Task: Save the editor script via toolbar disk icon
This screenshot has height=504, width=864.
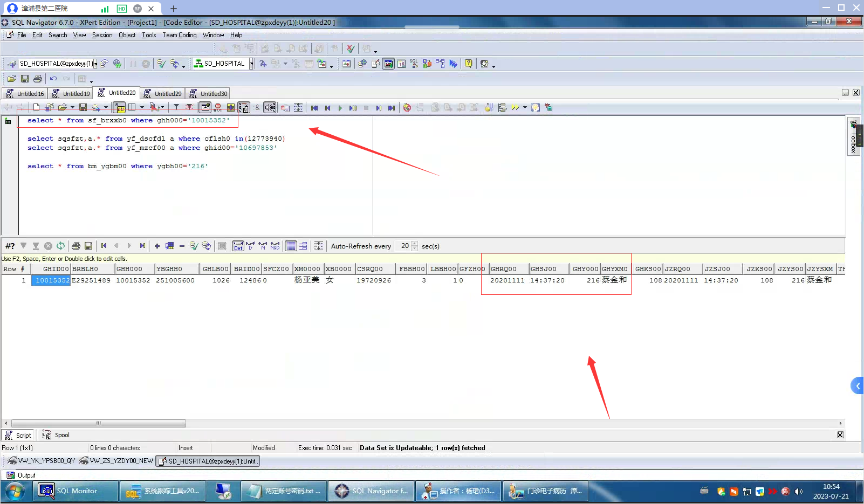Action: click(83, 107)
